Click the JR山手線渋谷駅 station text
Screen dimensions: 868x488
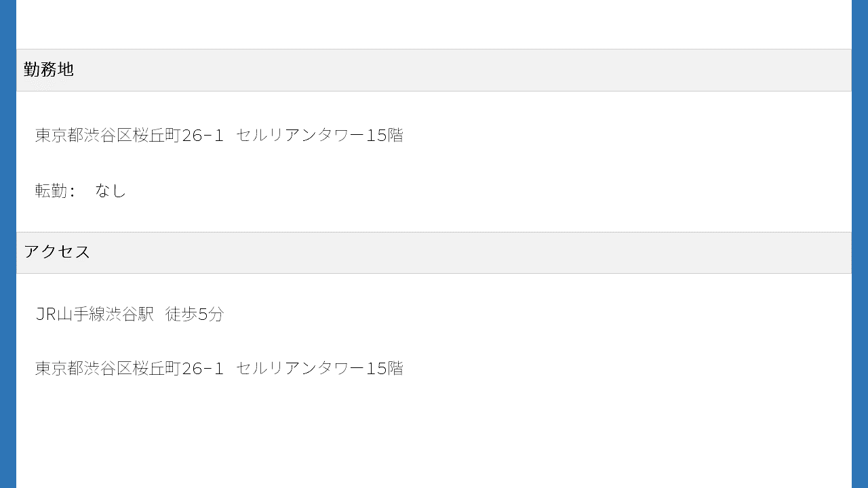pos(94,314)
